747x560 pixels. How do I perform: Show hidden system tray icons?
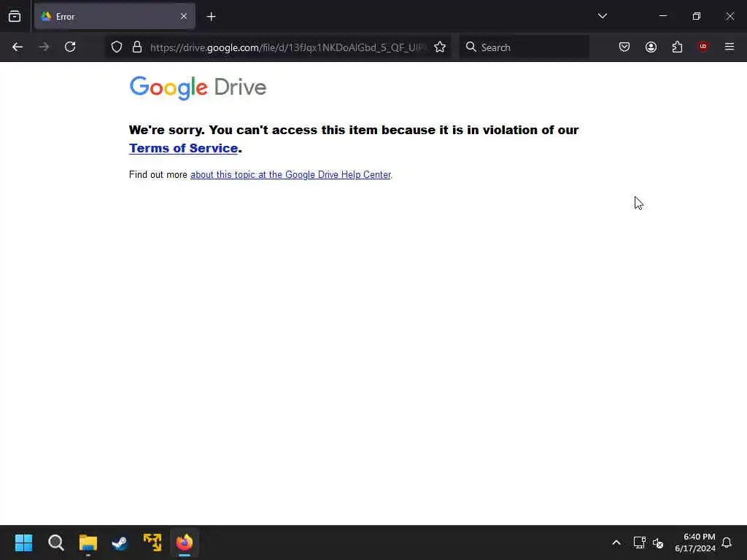point(616,542)
